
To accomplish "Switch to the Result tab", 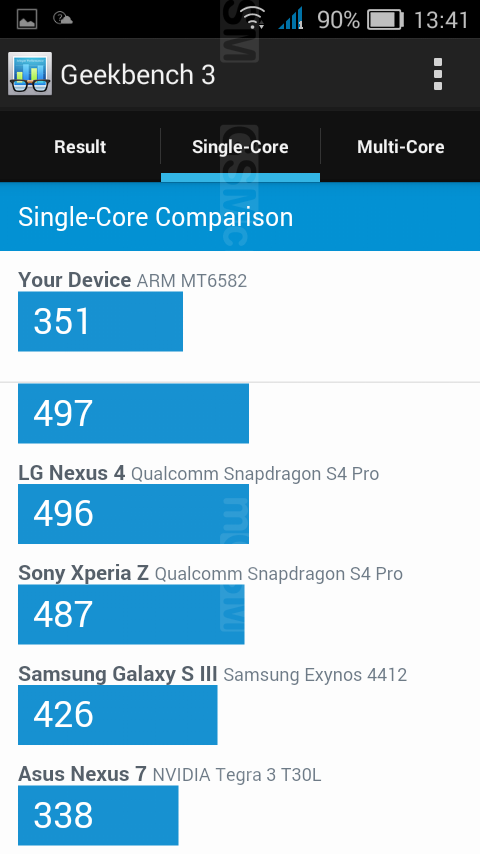I will pyautogui.click(x=80, y=147).
